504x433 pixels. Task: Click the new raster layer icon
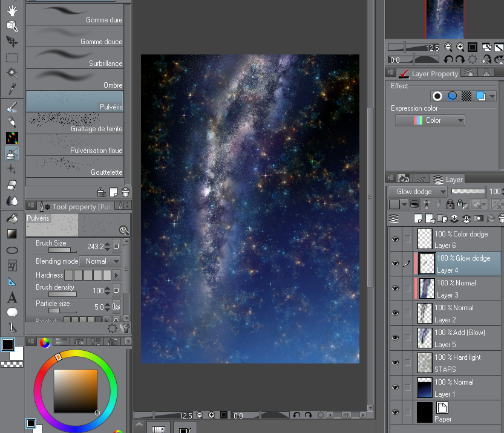coord(418,219)
